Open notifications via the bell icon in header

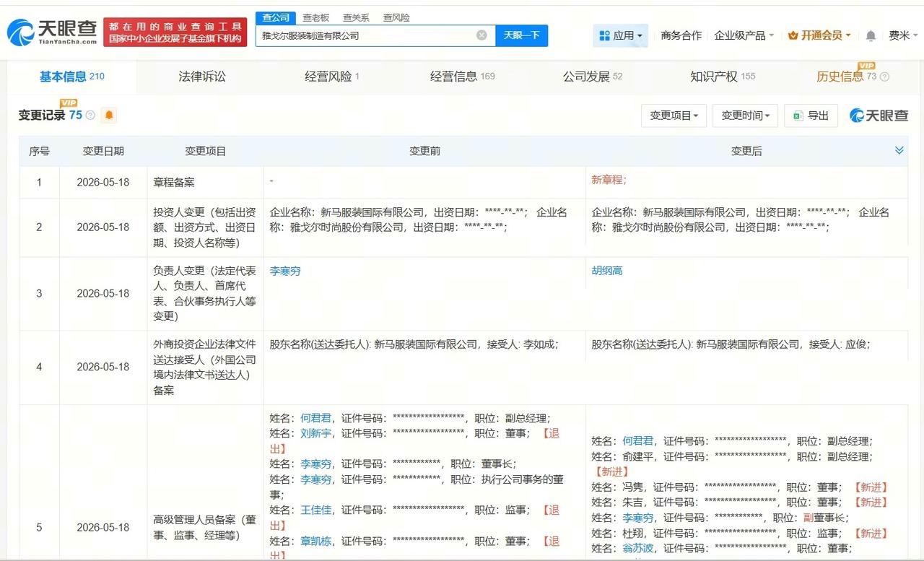(x=871, y=35)
